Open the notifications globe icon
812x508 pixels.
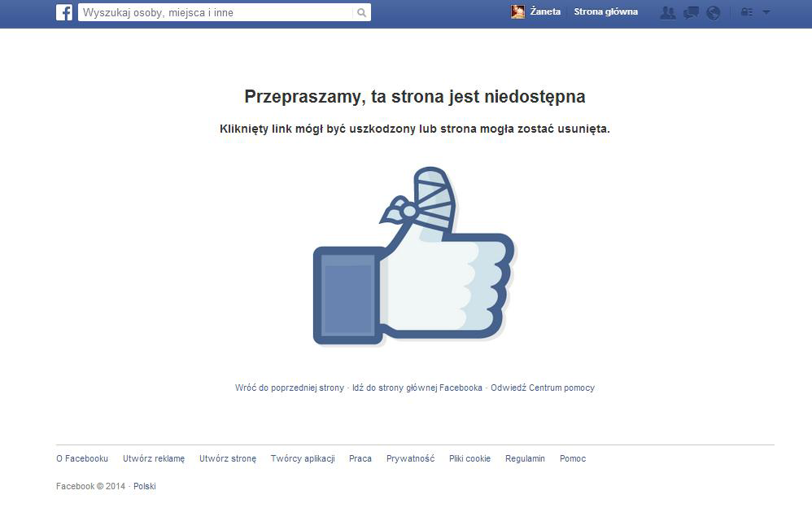[713, 12]
